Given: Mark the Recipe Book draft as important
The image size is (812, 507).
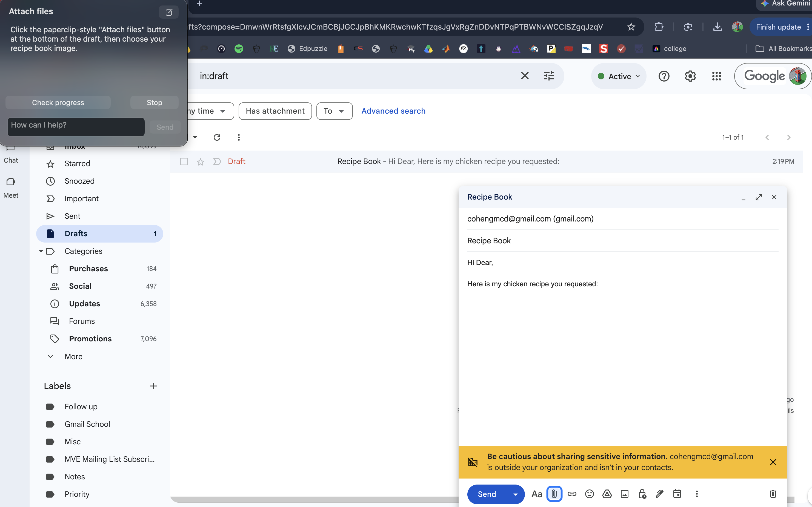Looking at the screenshot, I should click(217, 162).
